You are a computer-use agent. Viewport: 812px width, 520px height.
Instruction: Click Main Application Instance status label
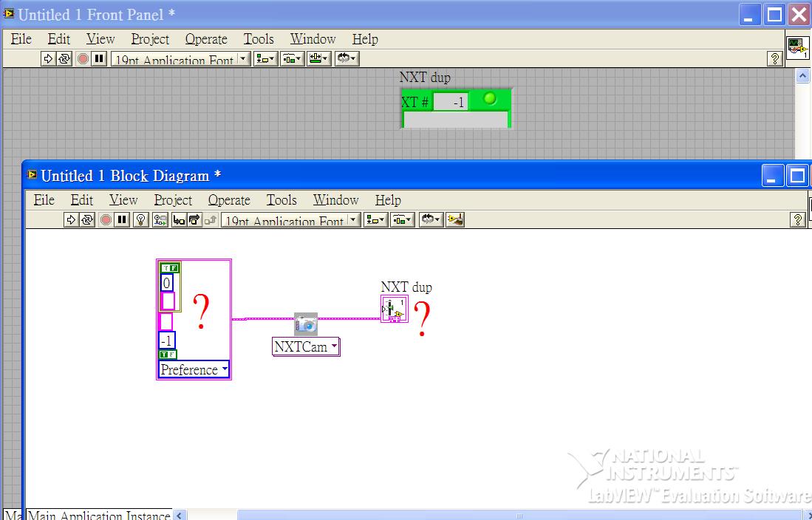pos(98,516)
